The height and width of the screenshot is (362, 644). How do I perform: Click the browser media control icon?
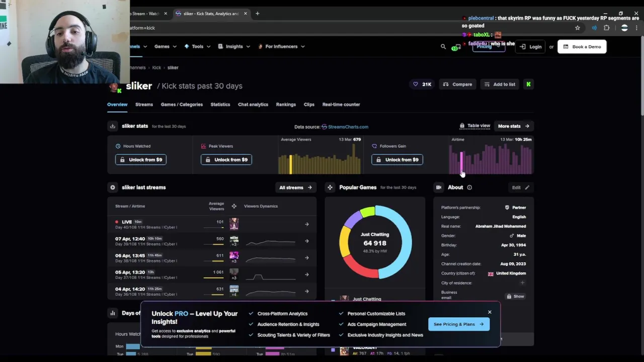pos(594,28)
